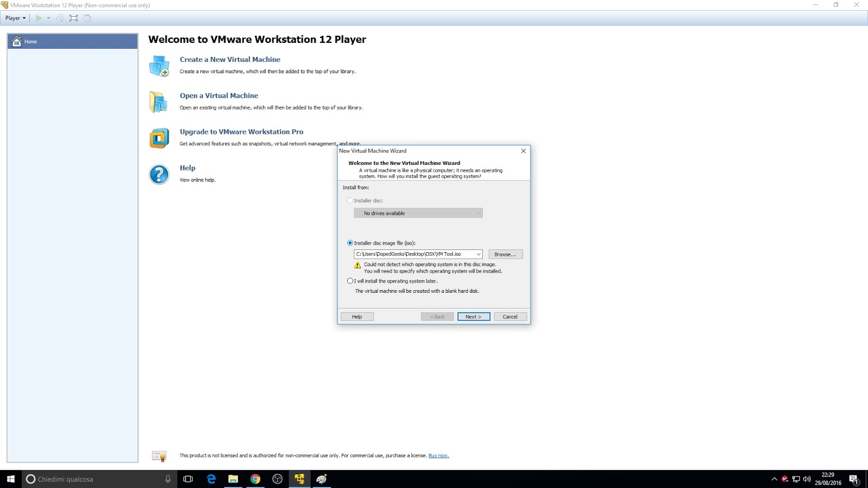Click the Send Ctrl+Alt+Del toolbar icon
This screenshot has width=868, height=488.
[x=60, y=18]
